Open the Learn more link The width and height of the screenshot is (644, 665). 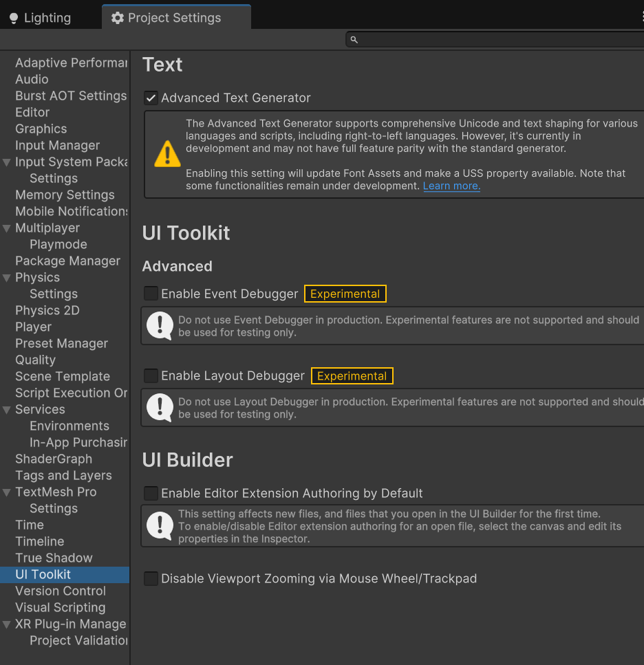coord(451,186)
